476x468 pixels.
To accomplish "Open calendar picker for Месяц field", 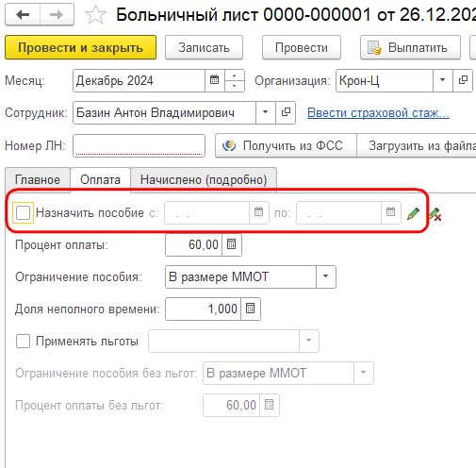I will pos(215,80).
